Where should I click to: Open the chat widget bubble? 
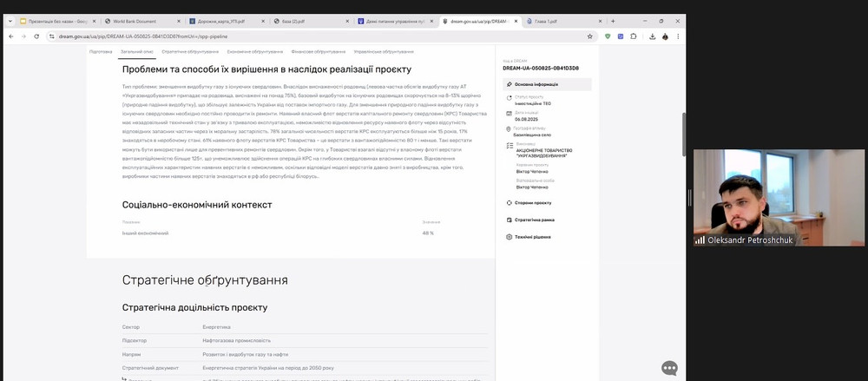coord(669,368)
